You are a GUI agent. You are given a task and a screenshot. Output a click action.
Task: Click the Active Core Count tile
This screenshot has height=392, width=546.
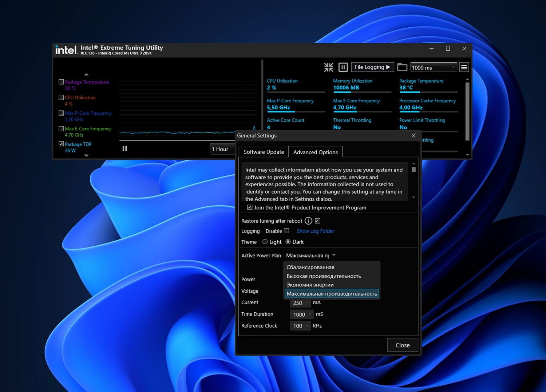(296, 124)
